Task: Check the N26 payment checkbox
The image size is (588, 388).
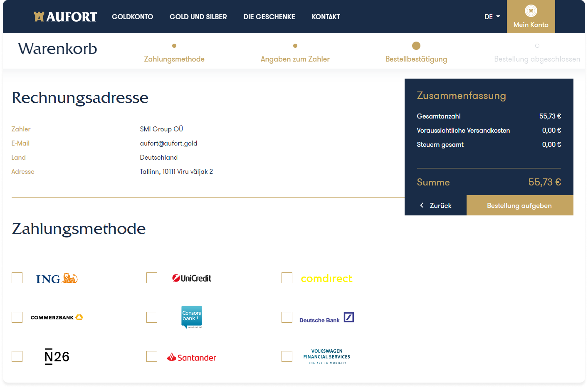Action: (x=17, y=356)
